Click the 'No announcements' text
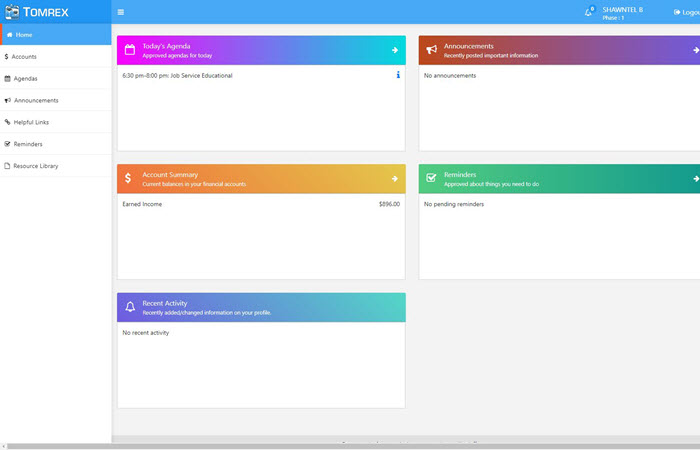The image size is (700, 450). coord(450,75)
